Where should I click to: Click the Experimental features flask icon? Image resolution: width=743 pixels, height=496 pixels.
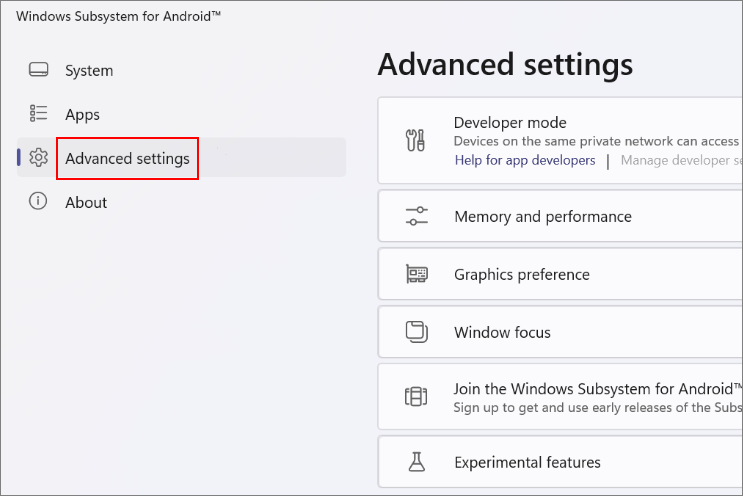pyautogui.click(x=416, y=462)
